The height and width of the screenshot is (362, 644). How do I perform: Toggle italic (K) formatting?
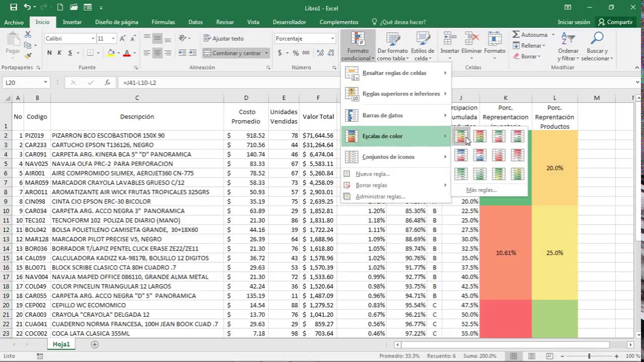tap(59, 53)
